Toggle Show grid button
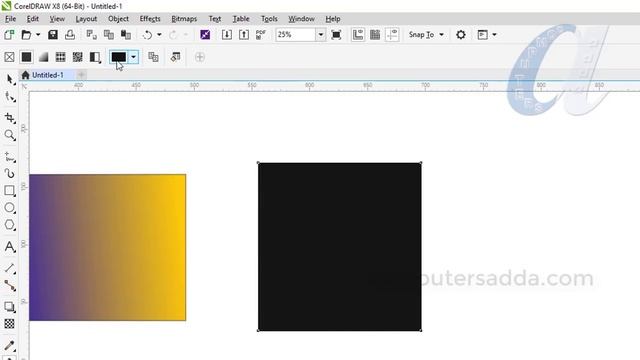The width and height of the screenshot is (640, 360). pyautogui.click(x=375, y=35)
